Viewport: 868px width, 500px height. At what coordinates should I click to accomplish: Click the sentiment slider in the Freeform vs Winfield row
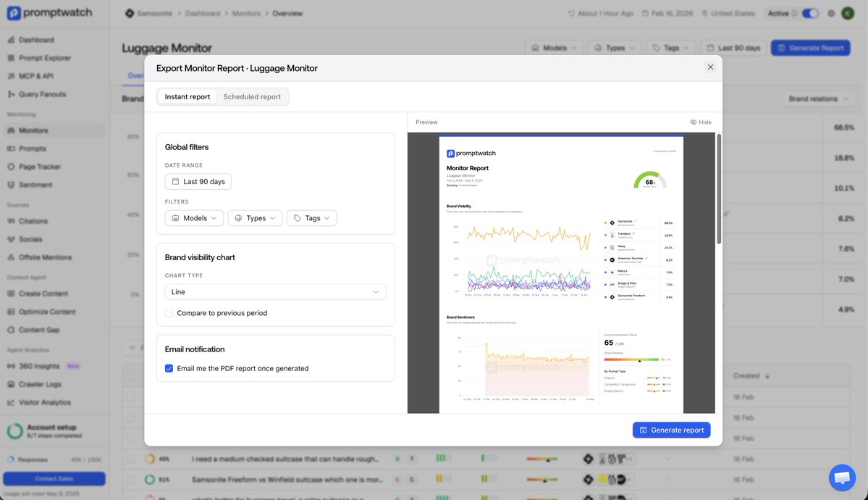pyautogui.click(x=542, y=480)
